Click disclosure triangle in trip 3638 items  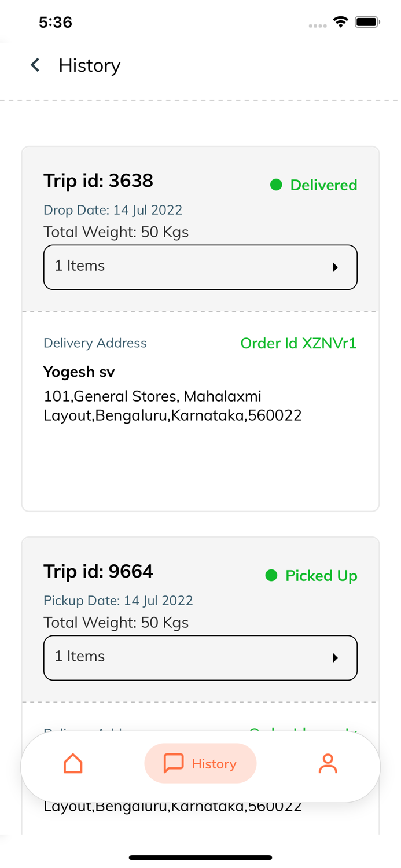(x=335, y=267)
